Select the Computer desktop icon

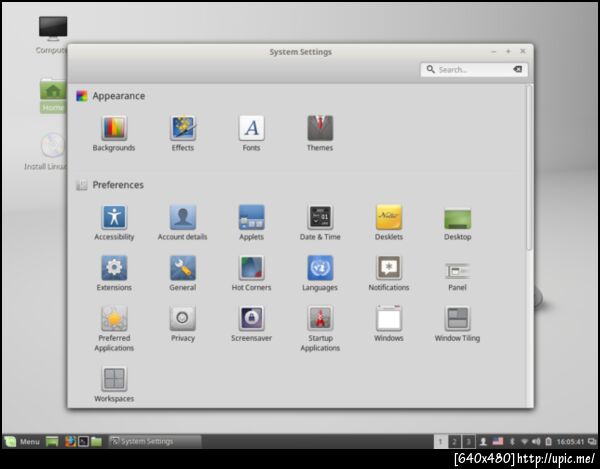(53, 35)
